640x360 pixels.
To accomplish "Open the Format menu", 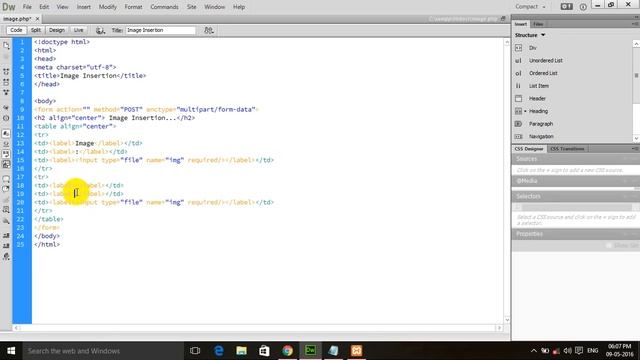I will tap(133, 7).
